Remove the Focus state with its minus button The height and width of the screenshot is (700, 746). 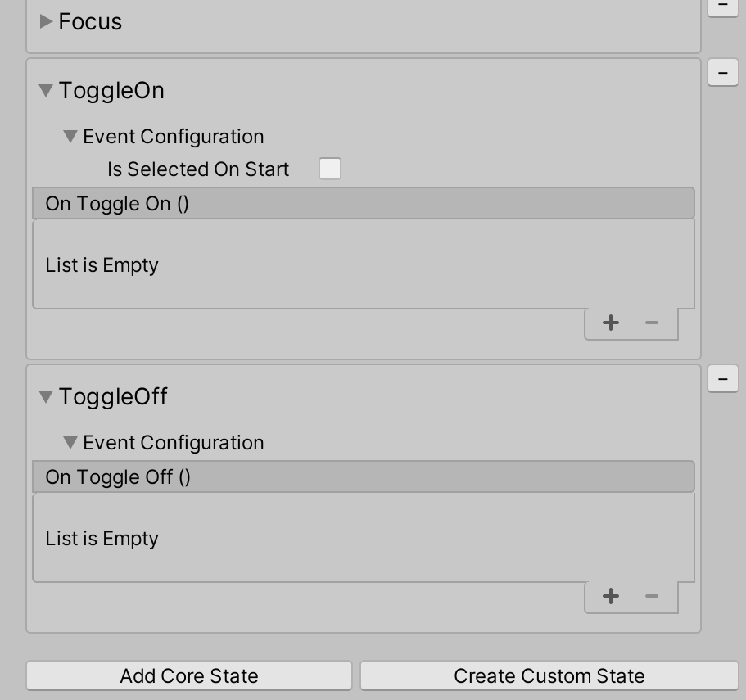tap(721, 7)
